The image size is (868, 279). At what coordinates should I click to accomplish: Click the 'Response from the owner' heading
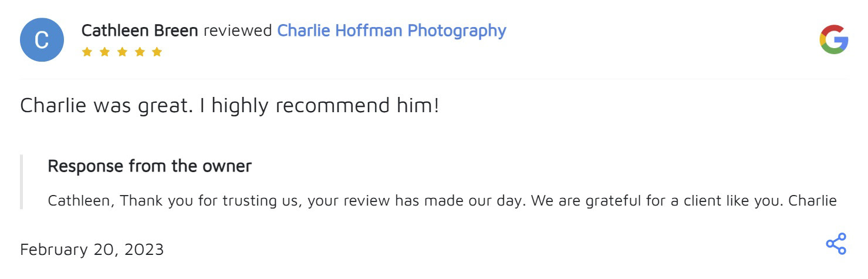click(x=150, y=166)
